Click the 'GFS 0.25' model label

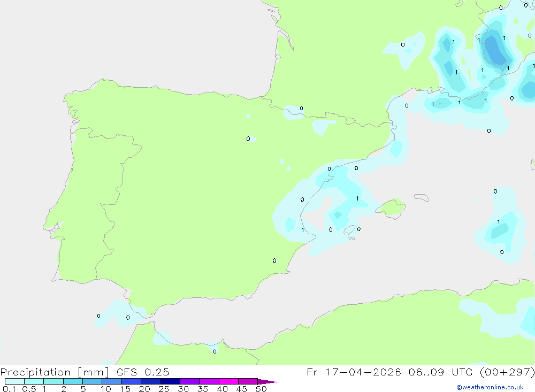click(x=143, y=372)
